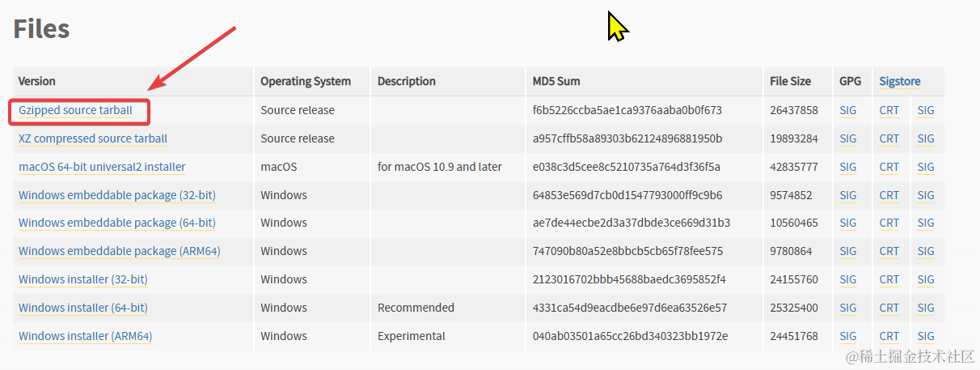Image resolution: width=980 pixels, height=370 pixels.
Task: Click Sigstore SIG for XZ compressed tarball
Action: pyautogui.click(x=926, y=138)
